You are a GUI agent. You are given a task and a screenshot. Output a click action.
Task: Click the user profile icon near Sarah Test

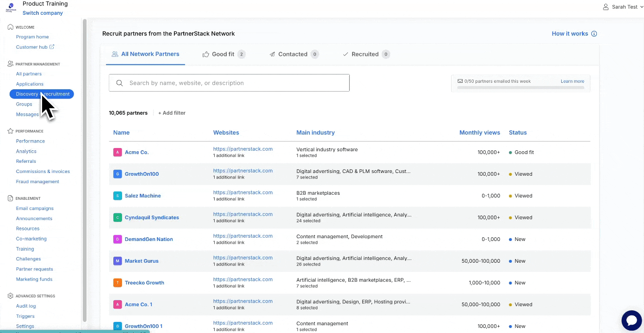[x=606, y=7]
